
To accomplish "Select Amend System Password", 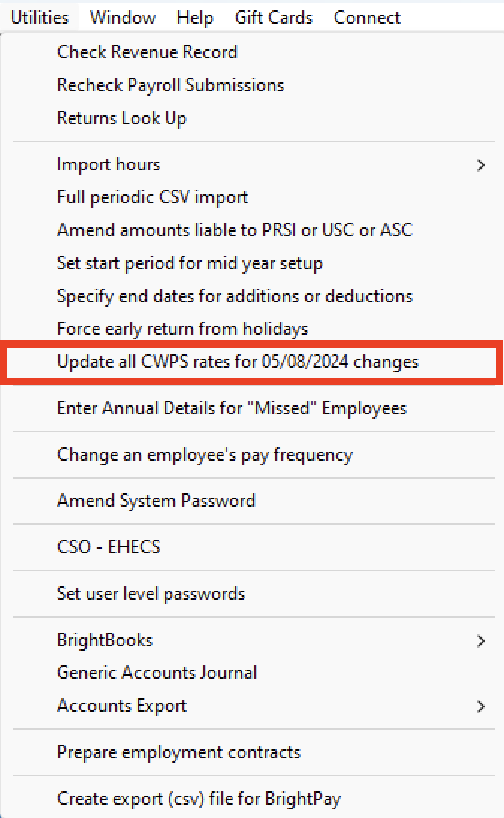I will point(156,501).
